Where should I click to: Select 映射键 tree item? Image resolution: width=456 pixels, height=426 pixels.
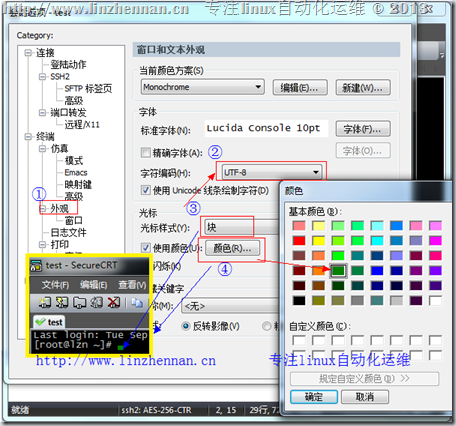pyautogui.click(x=78, y=184)
